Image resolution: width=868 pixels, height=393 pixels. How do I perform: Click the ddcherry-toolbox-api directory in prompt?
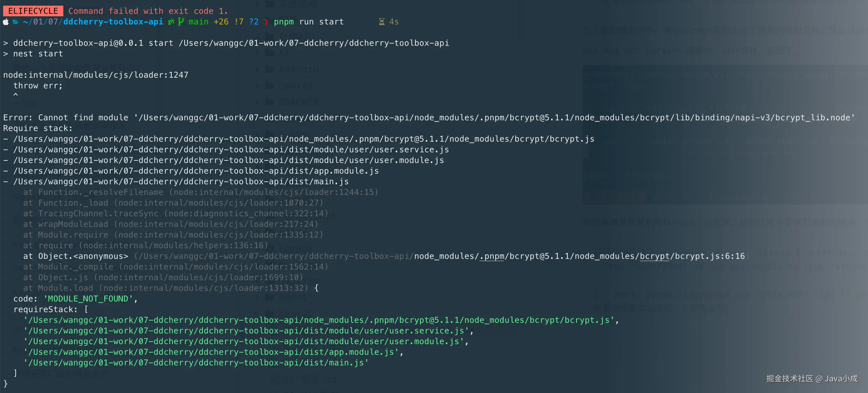(113, 22)
